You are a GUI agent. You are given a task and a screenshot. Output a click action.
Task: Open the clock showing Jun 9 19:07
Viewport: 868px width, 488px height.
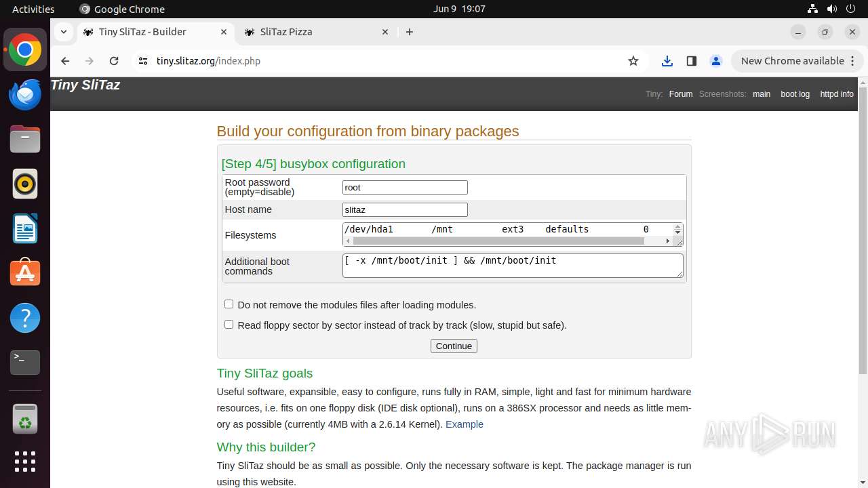click(x=459, y=9)
